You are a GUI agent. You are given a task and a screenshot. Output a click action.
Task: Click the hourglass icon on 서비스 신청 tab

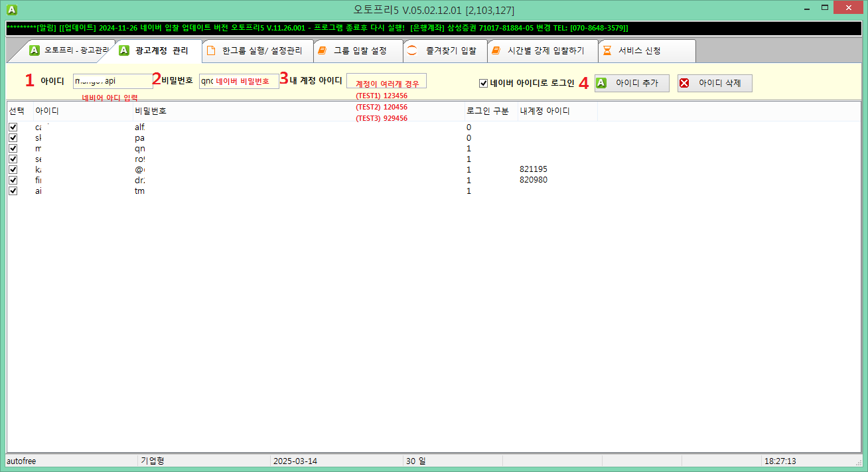click(607, 50)
